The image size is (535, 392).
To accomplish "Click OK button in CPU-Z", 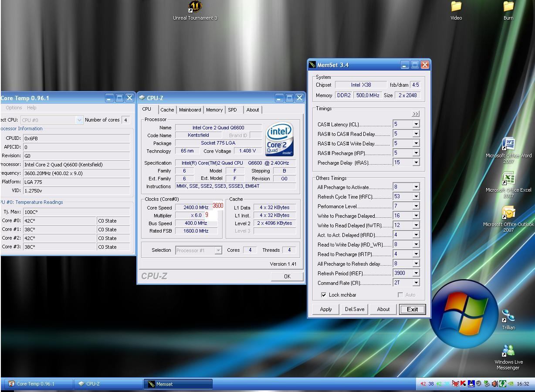I will click(x=287, y=277).
